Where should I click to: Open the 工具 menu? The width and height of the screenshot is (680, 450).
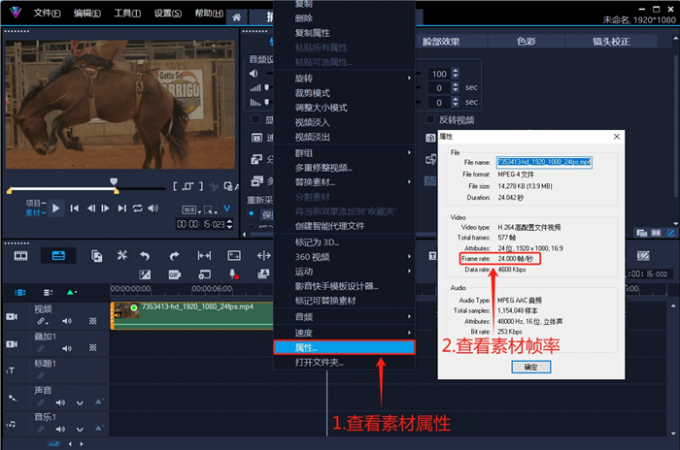click(x=128, y=13)
